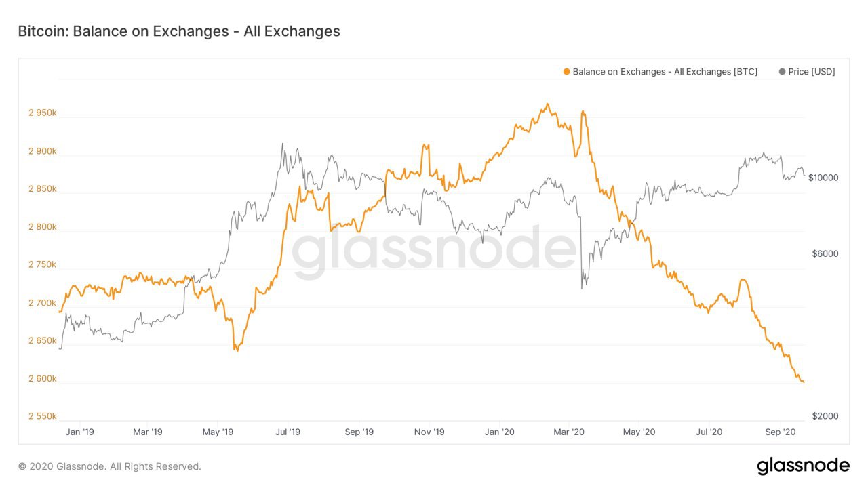Viewport: 868px width, 488px height.
Task: Click the Bitcoin: Balance on Exchanges chart title
Action: point(179,31)
